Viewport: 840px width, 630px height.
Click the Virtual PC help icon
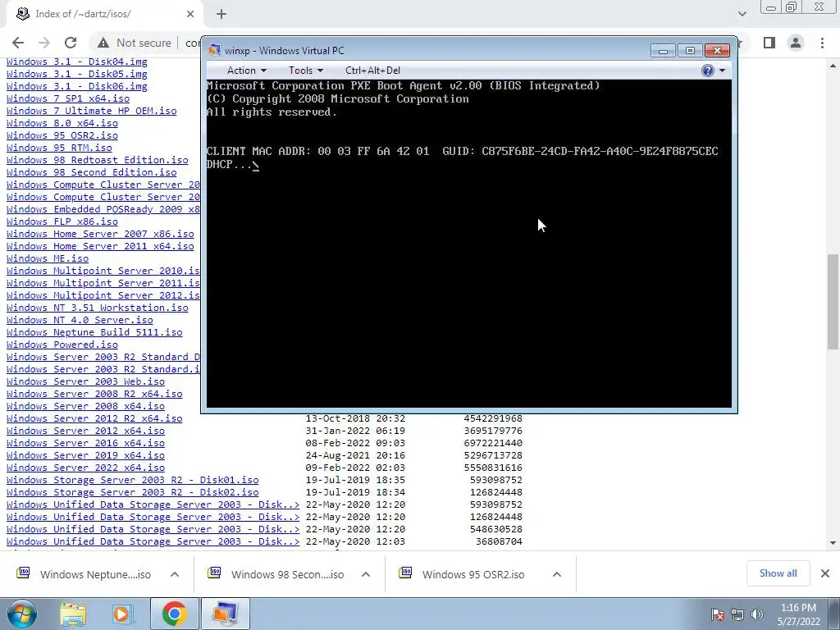[708, 71]
